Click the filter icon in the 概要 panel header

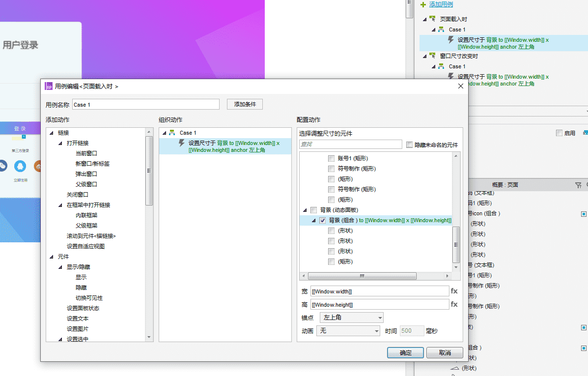pos(578,185)
